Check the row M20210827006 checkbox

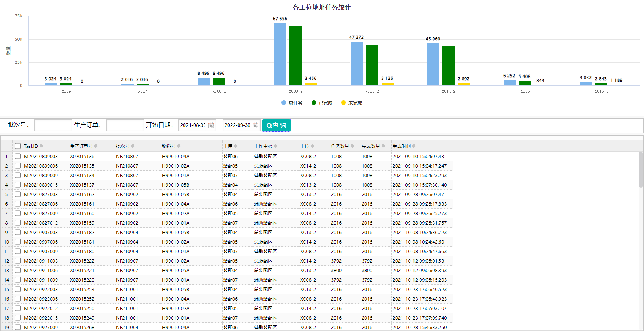pos(17,204)
